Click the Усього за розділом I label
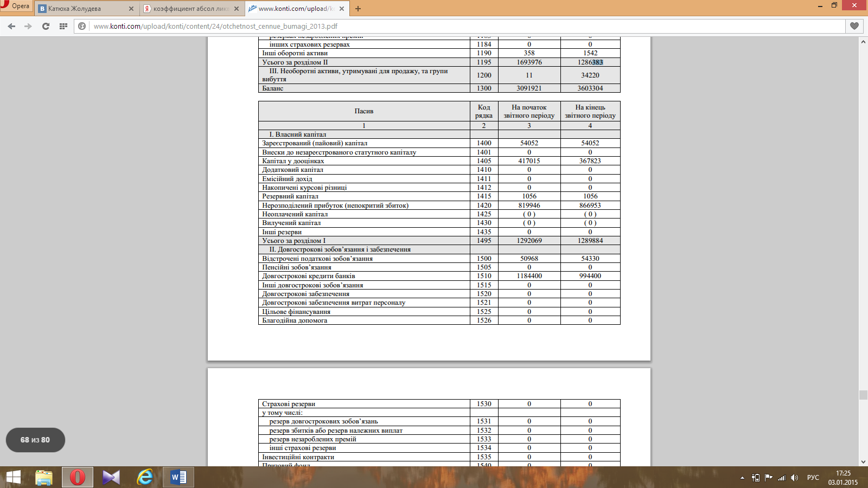868x488 pixels. tap(294, 241)
